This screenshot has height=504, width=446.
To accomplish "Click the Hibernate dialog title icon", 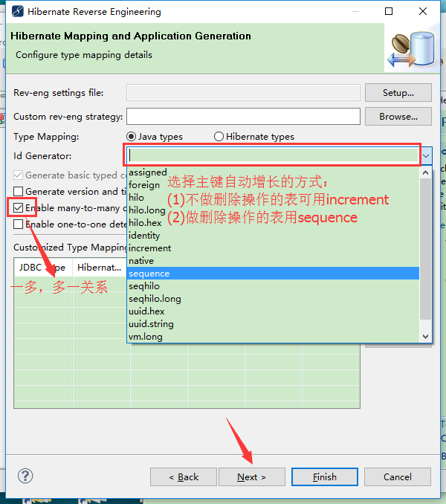I will [x=17, y=11].
